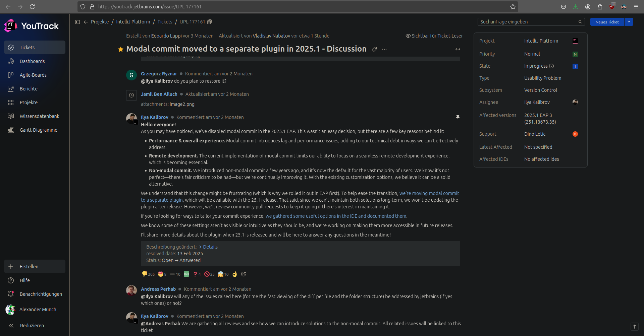The height and width of the screenshot is (336, 644).
Task: Change the Subsystem field Version Control
Action: (541, 90)
